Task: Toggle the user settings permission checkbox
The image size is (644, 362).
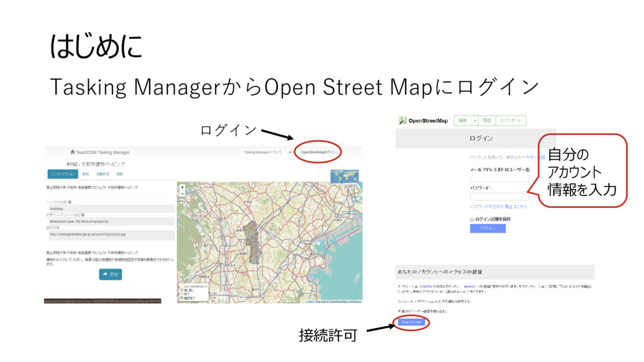Action: [x=399, y=311]
